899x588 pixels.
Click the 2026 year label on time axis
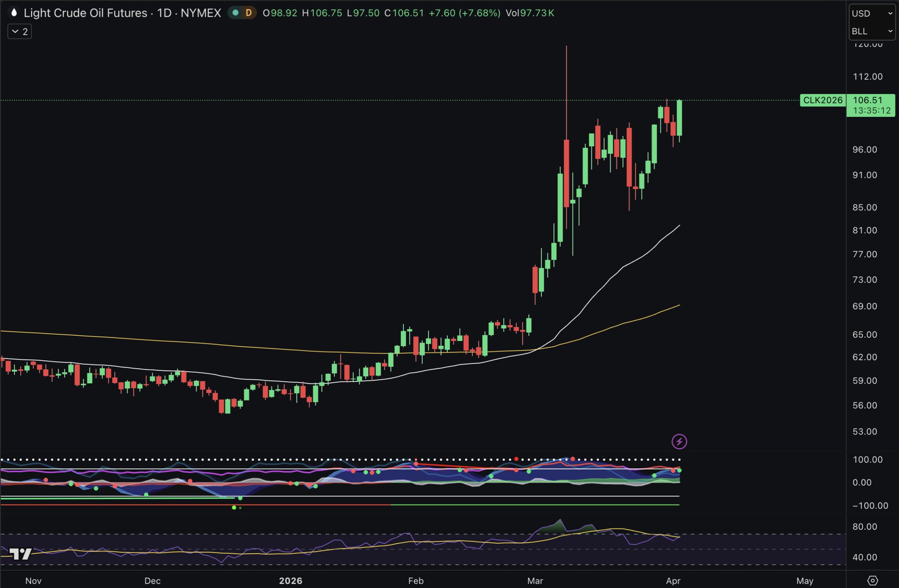(x=291, y=581)
